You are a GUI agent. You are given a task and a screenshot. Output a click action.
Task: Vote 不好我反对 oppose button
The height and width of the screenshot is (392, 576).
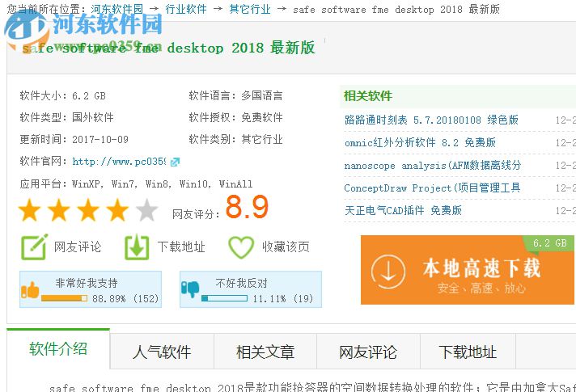click(x=251, y=289)
